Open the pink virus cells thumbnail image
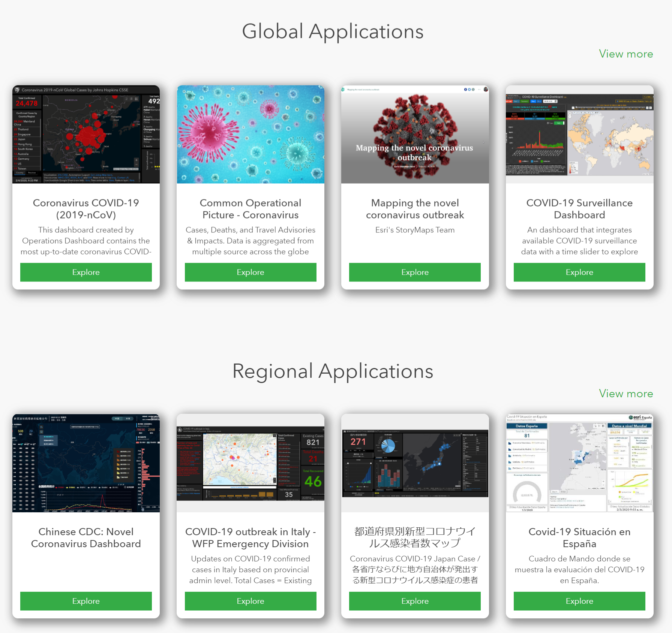 click(250, 134)
